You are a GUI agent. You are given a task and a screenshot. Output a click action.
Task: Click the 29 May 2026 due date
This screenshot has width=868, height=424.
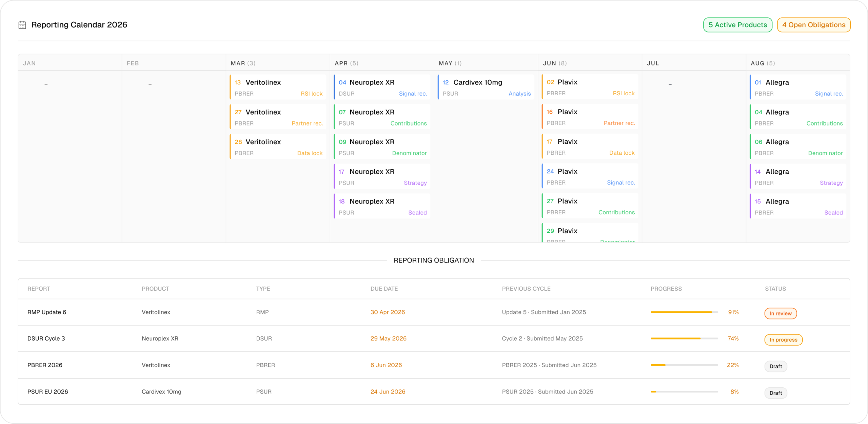(388, 339)
